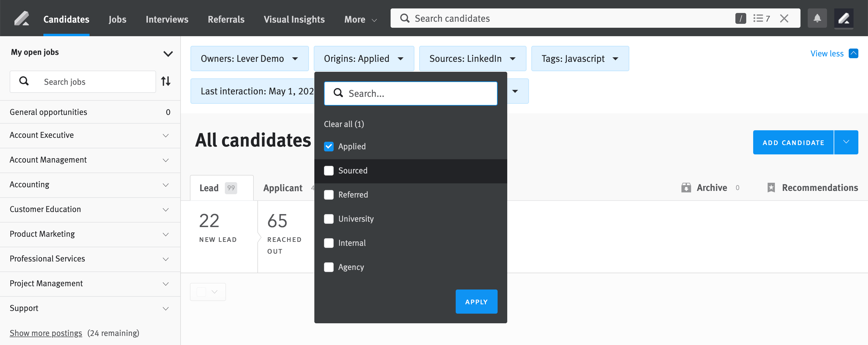
Task: Switch to the Applicant tab
Action: click(283, 188)
